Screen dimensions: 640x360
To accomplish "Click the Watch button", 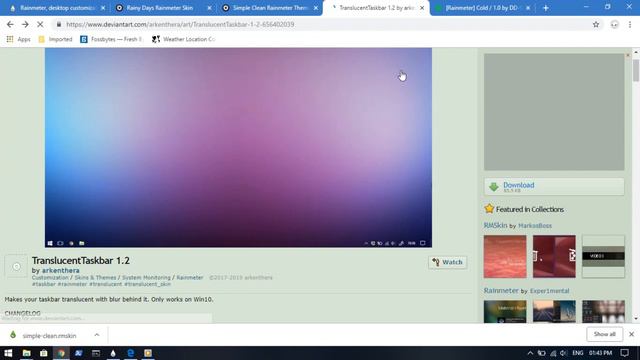I will (x=447, y=262).
